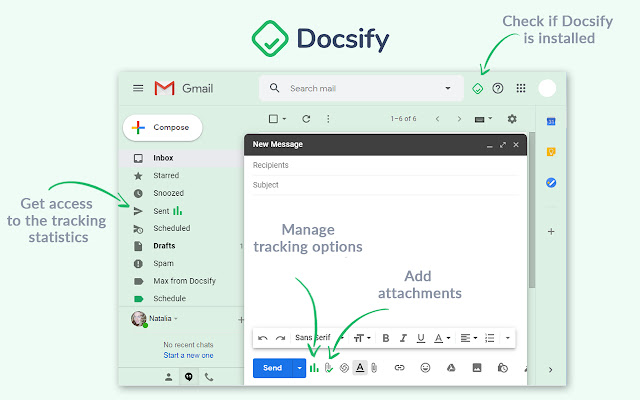This screenshot has width=640, height=400.
Task: Toggle italic formatting
Action: click(403, 338)
